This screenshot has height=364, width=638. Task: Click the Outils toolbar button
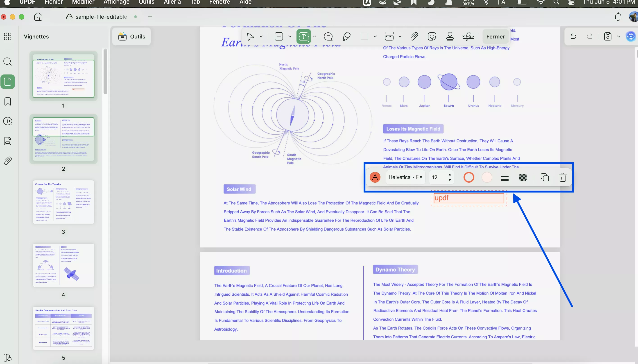(x=131, y=36)
